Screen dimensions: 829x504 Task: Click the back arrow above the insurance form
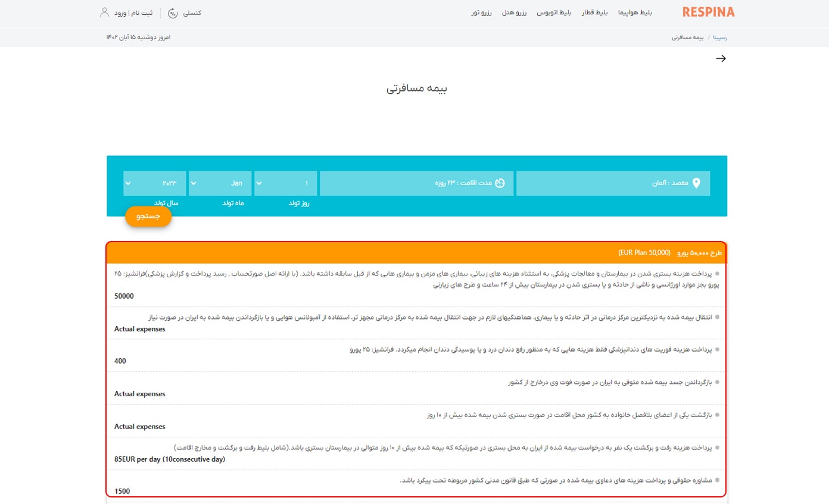[x=722, y=58]
